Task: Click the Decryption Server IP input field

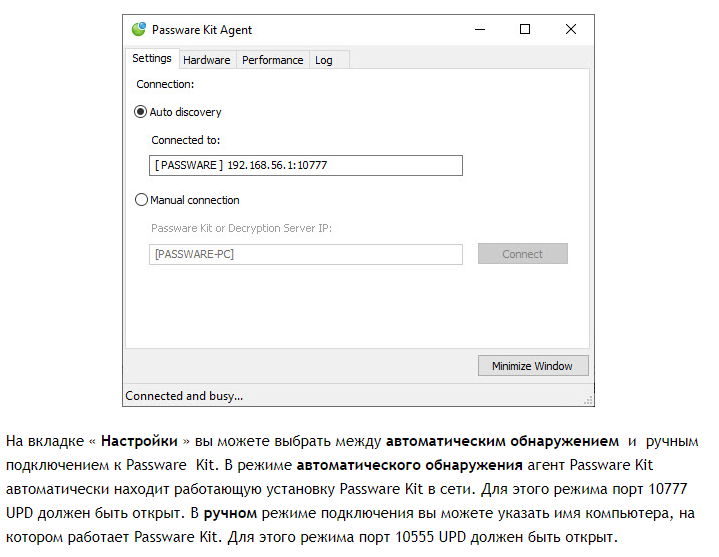Action: (306, 254)
